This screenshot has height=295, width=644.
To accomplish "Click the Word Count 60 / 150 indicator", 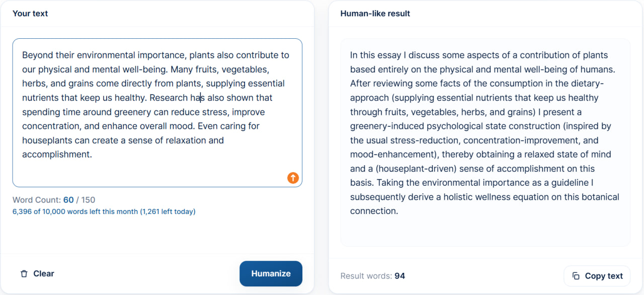I will (54, 200).
